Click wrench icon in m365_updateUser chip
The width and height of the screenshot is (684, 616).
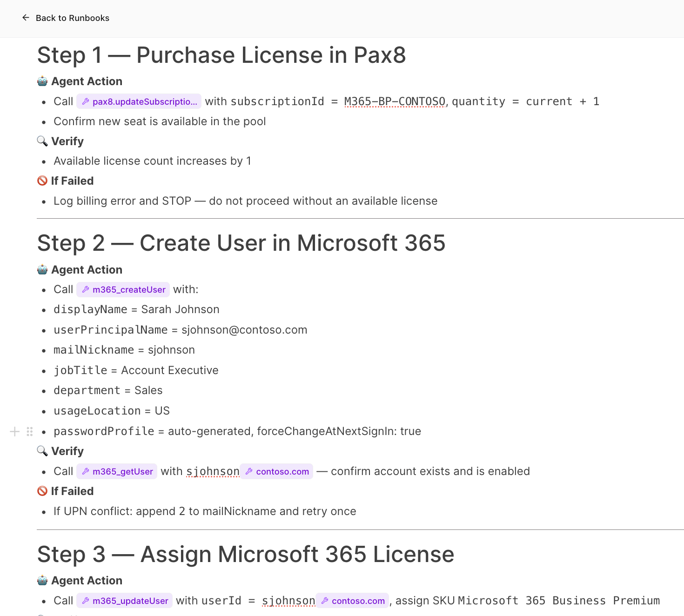click(x=86, y=601)
